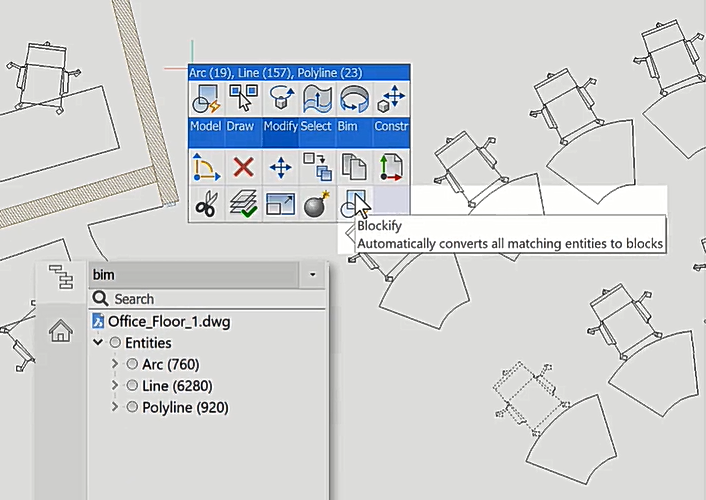This screenshot has width=706, height=500.
Task: Click the Blockify icon under the mouse cursor
Action: coord(354,204)
